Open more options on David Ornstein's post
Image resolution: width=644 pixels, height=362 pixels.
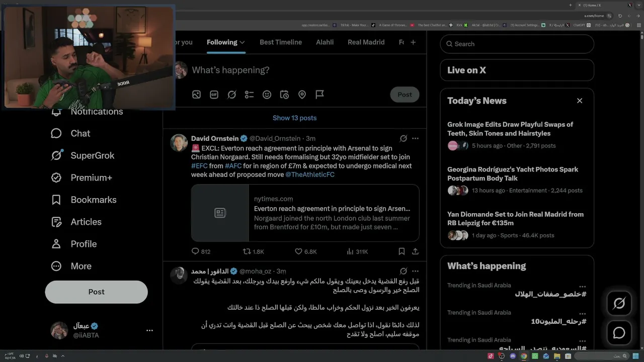[415, 138]
